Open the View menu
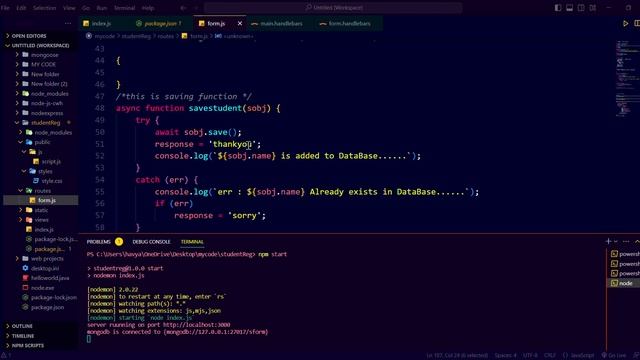The image size is (640, 360). [69, 8]
